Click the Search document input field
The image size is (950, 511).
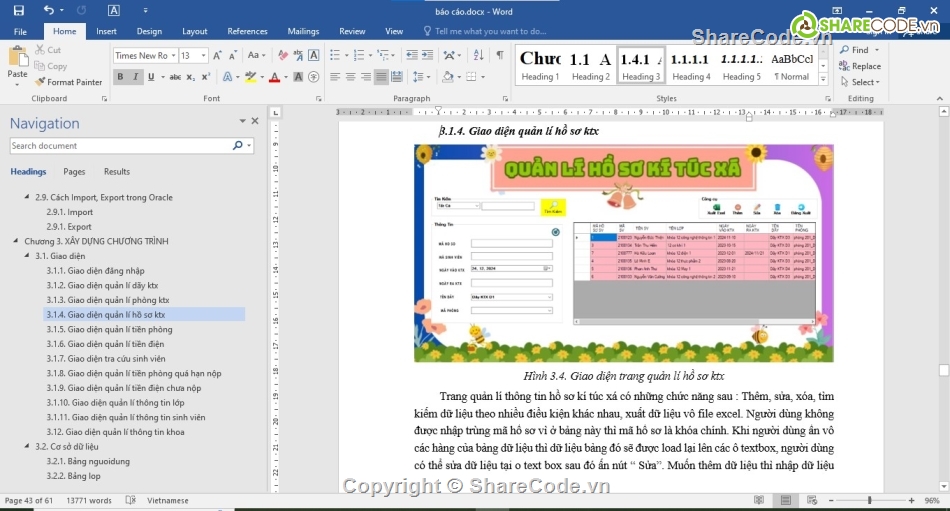[x=120, y=145]
